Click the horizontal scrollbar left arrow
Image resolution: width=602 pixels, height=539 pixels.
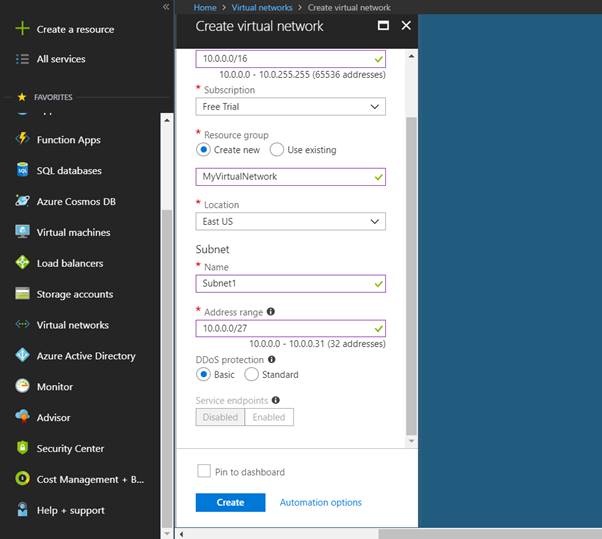182,534
